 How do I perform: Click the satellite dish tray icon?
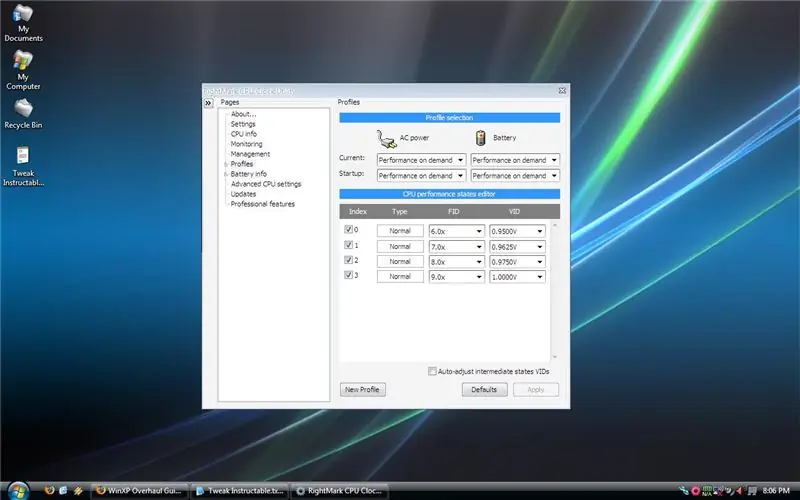pyautogui.click(x=729, y=491)
